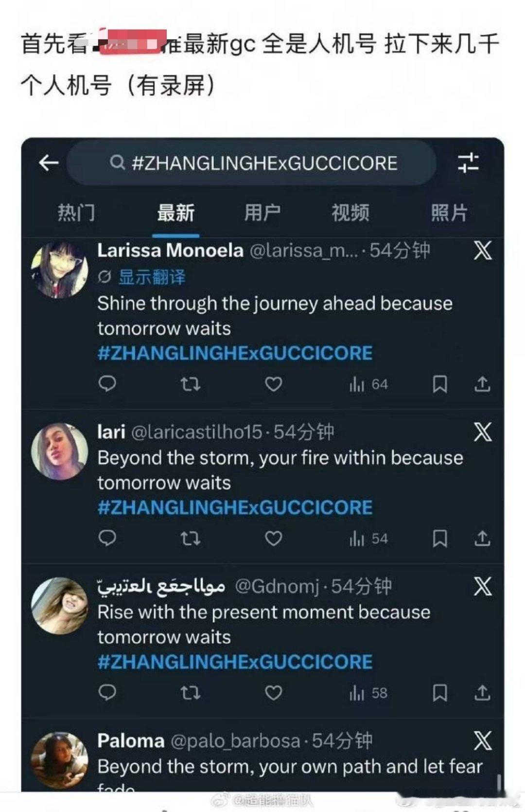Select the 照片 tab
525x812 pixels.
coord(449,213)
